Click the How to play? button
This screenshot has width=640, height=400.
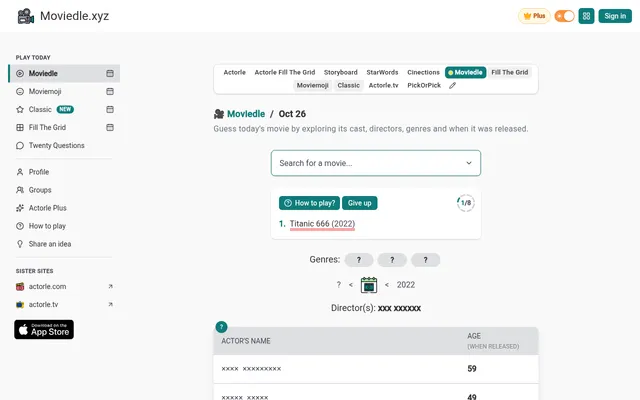pyautogui.click(x=309, y=203)
